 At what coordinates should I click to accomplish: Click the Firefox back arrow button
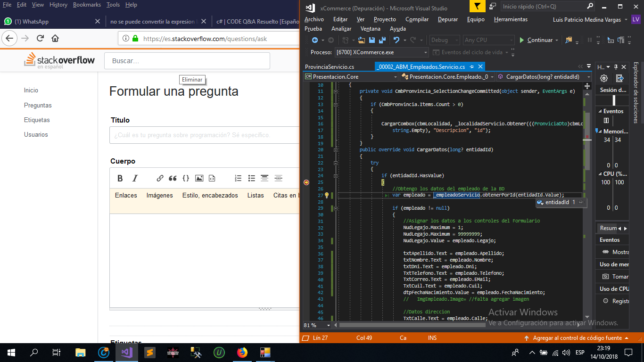[x=9, y=39]
